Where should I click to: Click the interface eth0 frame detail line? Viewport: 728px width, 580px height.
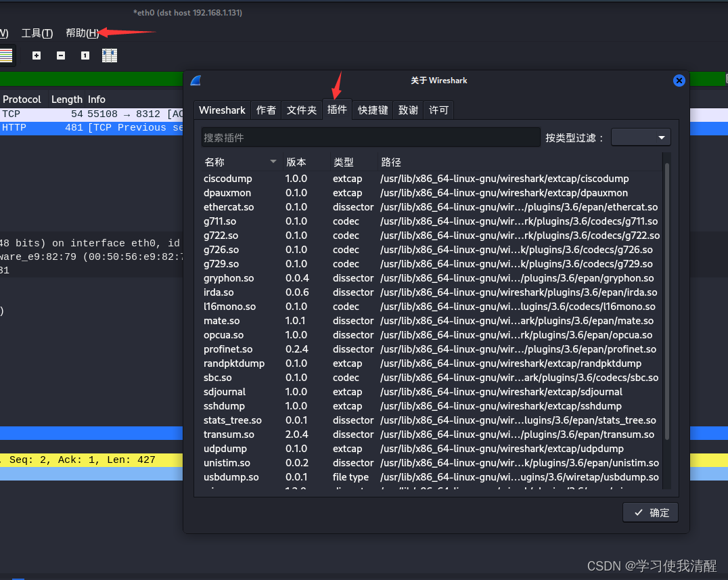[x=91, y=244]
